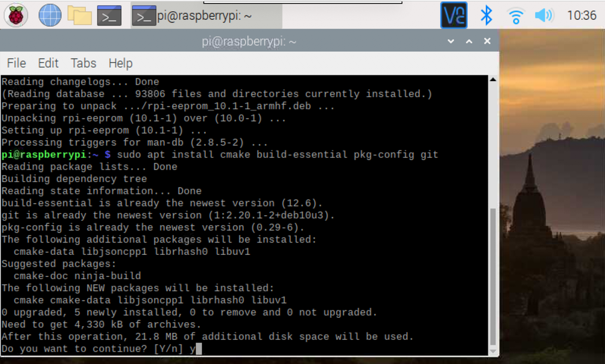This screenshot has width=605, height=364.
Task: Open the Raspberry Pi applications menu
Action: click(16, 15)
